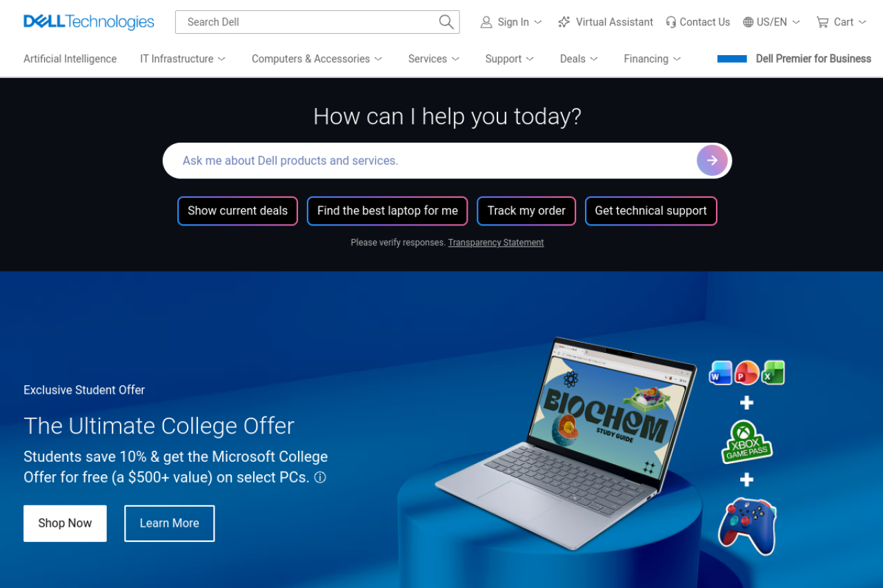The width and height of the screenshot is (883, 588).
Task: Open the Transparency Statement link
Action: pyautogui.click(x=496, y=243)
